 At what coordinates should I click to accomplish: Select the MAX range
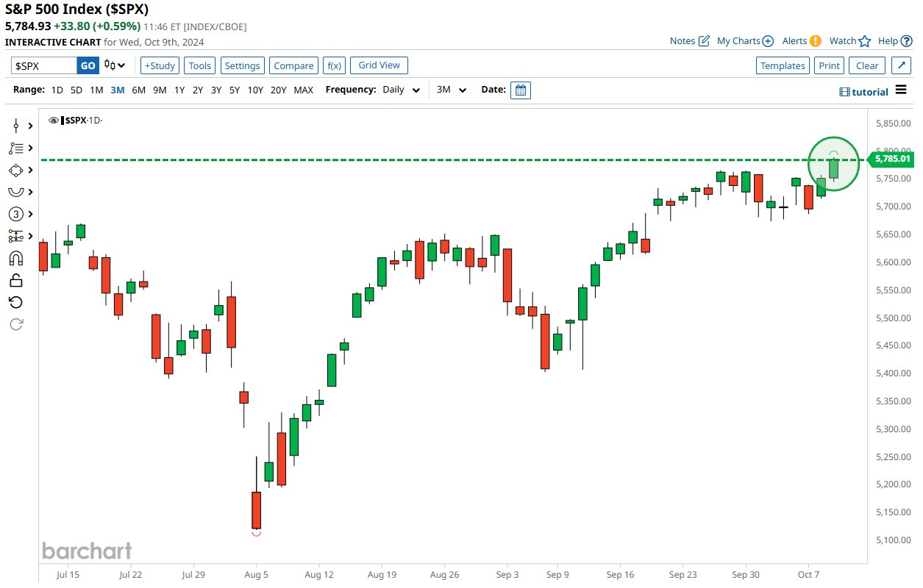point(304,90)
